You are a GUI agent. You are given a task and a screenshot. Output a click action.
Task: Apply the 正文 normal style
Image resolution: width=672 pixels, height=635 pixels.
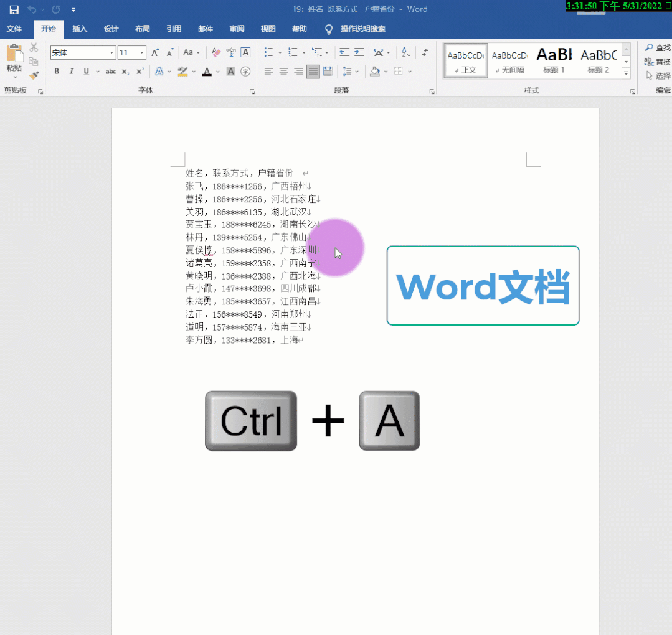point(466,61)
